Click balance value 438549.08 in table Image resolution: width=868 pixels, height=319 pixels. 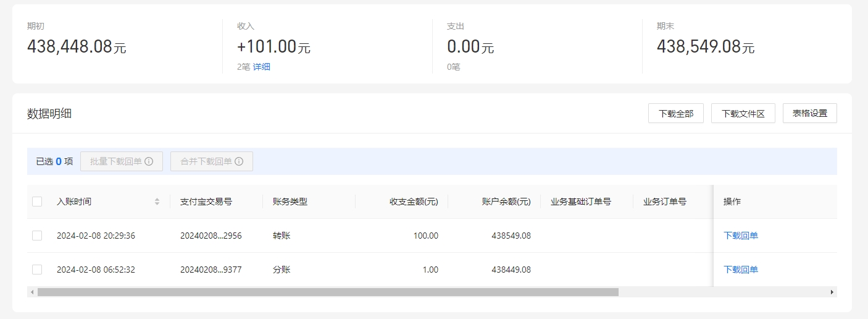(511, 236)
